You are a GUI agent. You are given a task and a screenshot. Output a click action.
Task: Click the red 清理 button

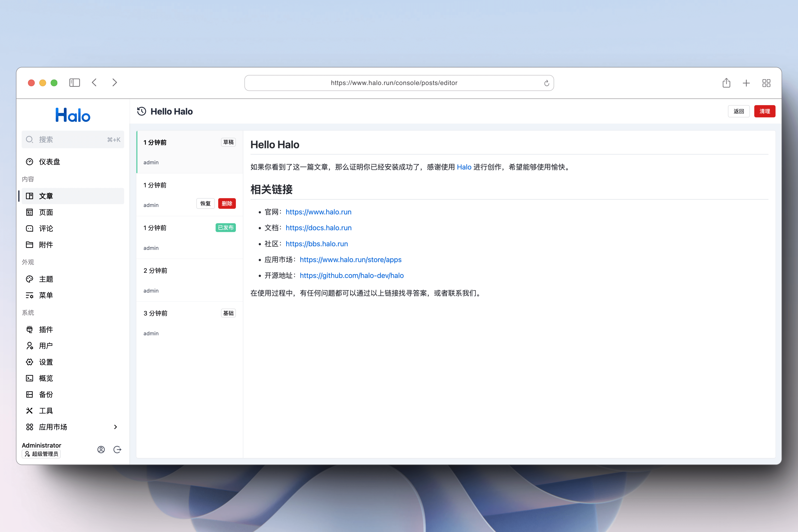tap(764, 111)
